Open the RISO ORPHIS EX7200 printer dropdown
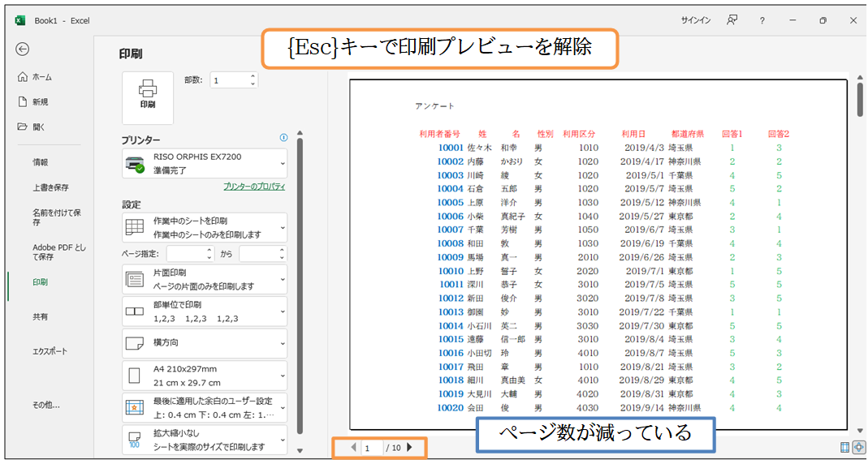 pos(205,164)
